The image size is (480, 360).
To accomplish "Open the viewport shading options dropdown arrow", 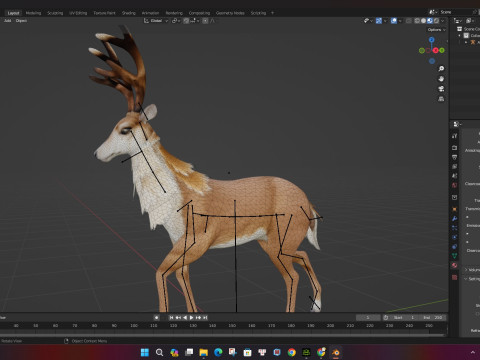I will tap(443, 21).
